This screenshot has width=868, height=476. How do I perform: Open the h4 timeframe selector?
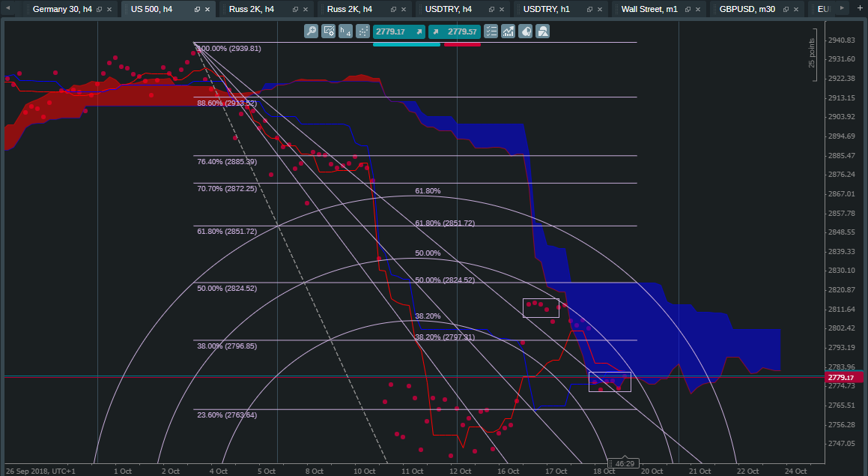pos(345,31)
